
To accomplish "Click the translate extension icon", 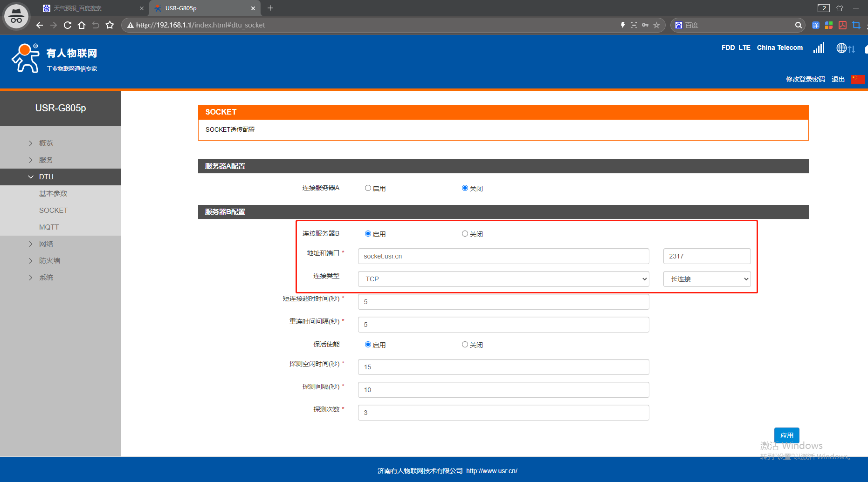I will tap(815, 25).
